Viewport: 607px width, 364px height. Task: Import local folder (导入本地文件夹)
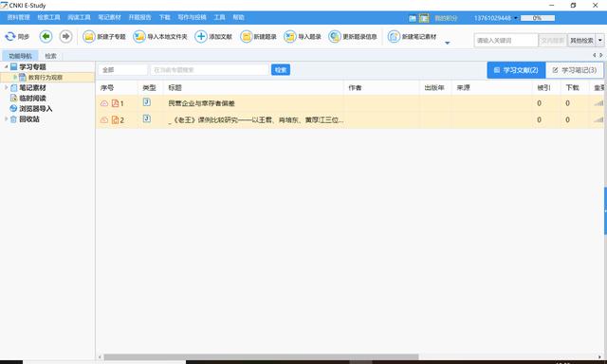point(160,37)
